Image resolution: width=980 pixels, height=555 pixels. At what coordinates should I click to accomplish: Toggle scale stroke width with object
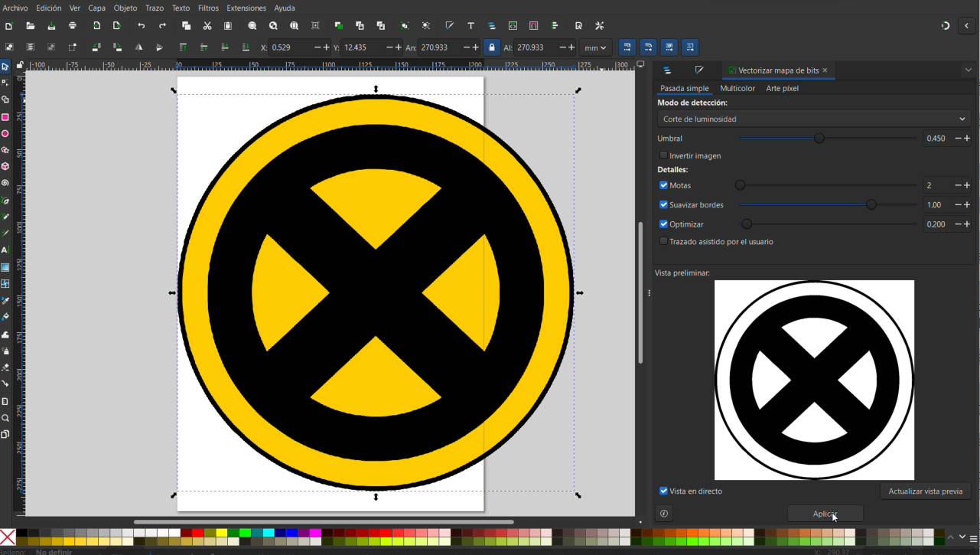(627, 47)
